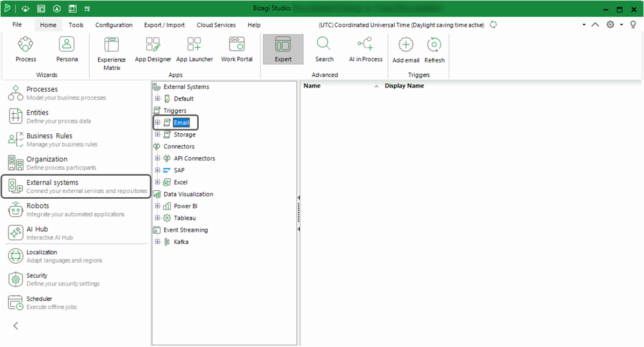
Task: Select the Triggers tree category
Action: (x=175, y=111)
